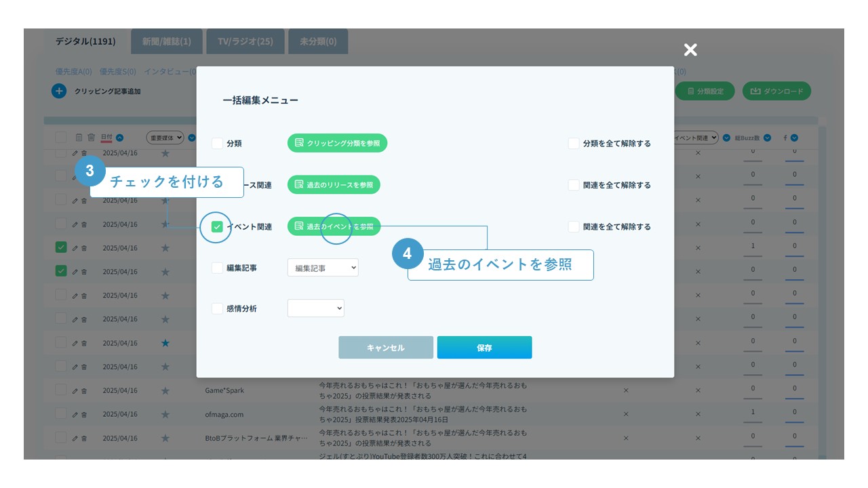Sort by date using the 日付 arrow icon
The image size is (868, 488).
pyautogui.click(x=119, y=138)
